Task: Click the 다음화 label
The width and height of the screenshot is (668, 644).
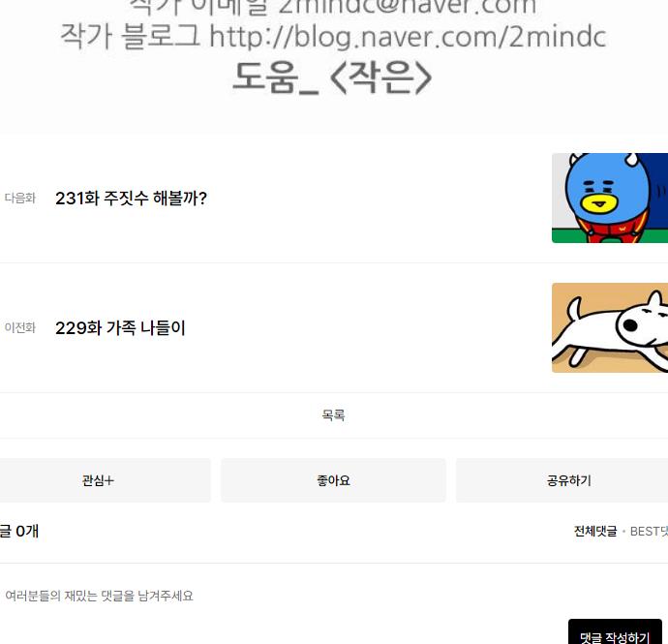Action: coord(20,198)
